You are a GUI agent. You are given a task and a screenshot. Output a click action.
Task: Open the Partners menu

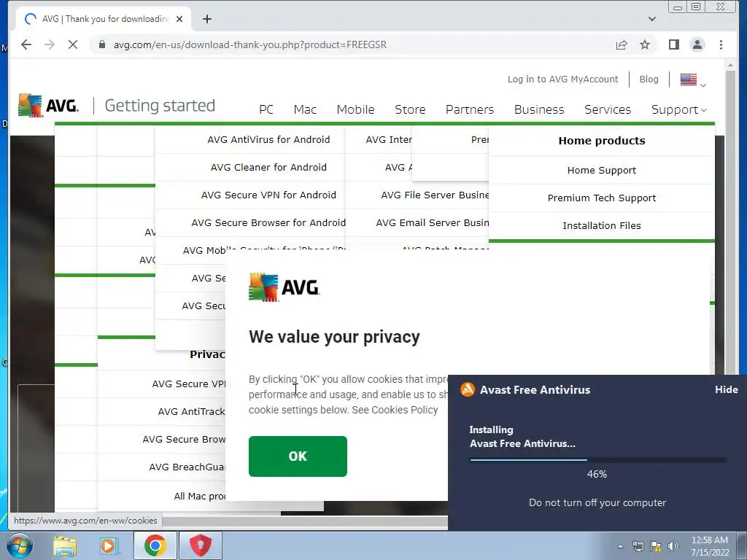point(470,109)
